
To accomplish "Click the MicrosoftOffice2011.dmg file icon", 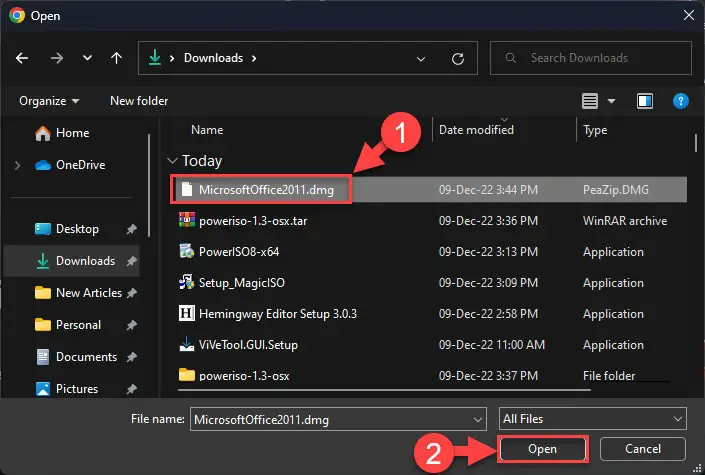I will click(x=187, y=189).
